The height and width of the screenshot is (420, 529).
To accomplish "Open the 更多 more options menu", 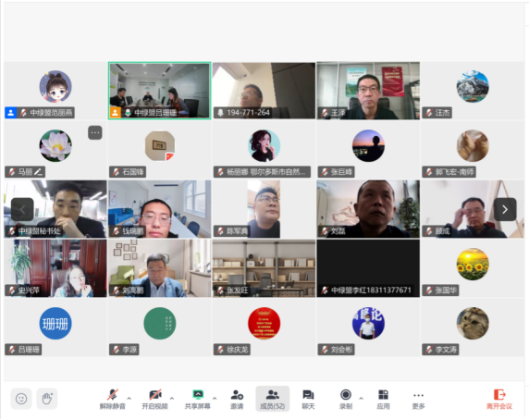I will (x=418, y=399).
